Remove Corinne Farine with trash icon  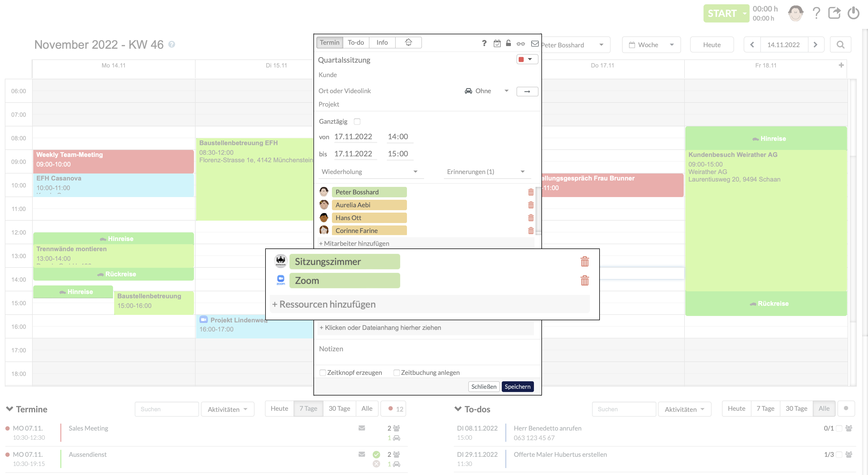pyautogui.click(x=531, y=231)
